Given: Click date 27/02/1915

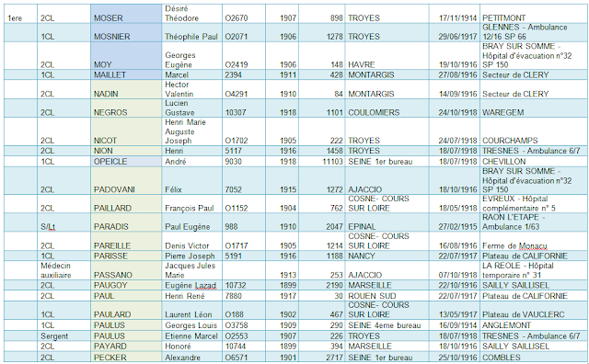Looking at the screenshot, I should (458, 227).
